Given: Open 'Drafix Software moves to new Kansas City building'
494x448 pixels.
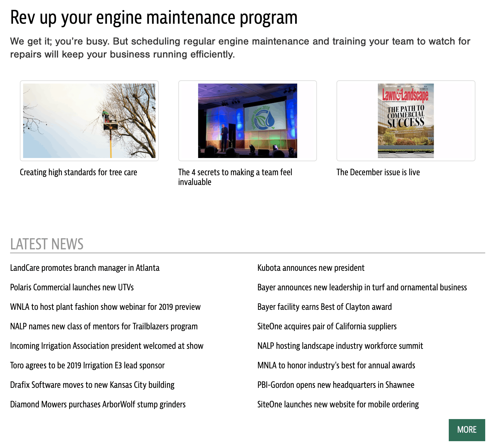Looking at the screenshot, I should pos(92,385).
